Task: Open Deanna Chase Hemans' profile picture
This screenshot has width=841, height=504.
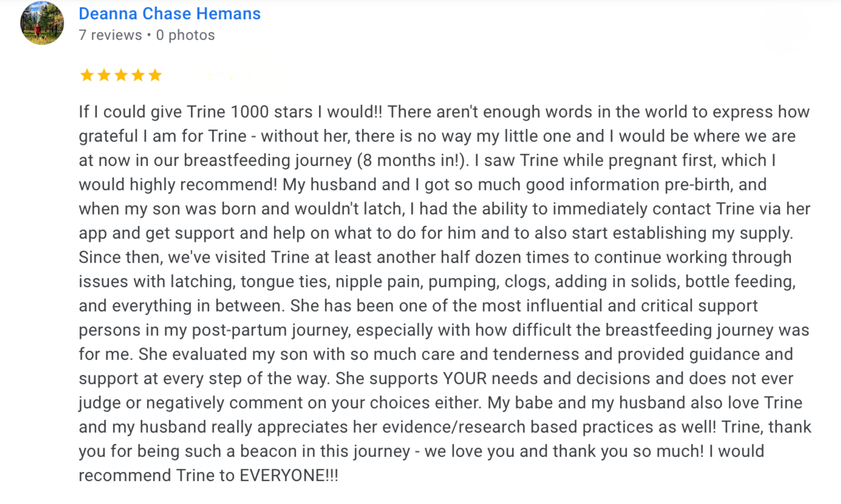Action: coord(42,23)
